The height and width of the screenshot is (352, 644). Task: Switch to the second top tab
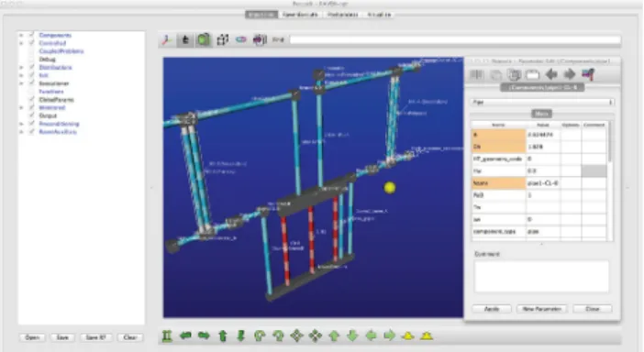pos(300,15)
